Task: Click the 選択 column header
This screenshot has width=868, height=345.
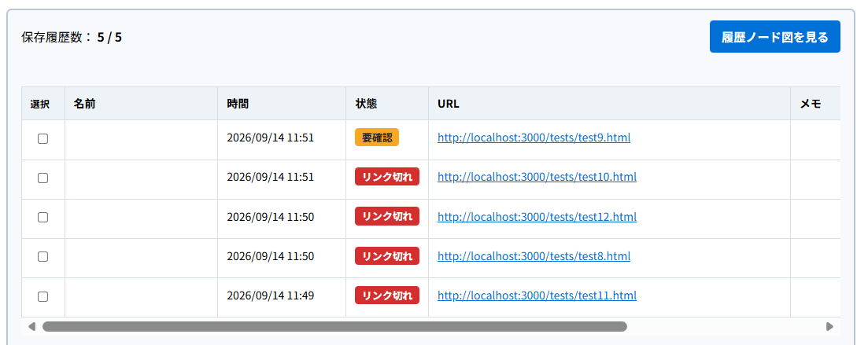Action: pyautogui.click(x=43, y=104)
